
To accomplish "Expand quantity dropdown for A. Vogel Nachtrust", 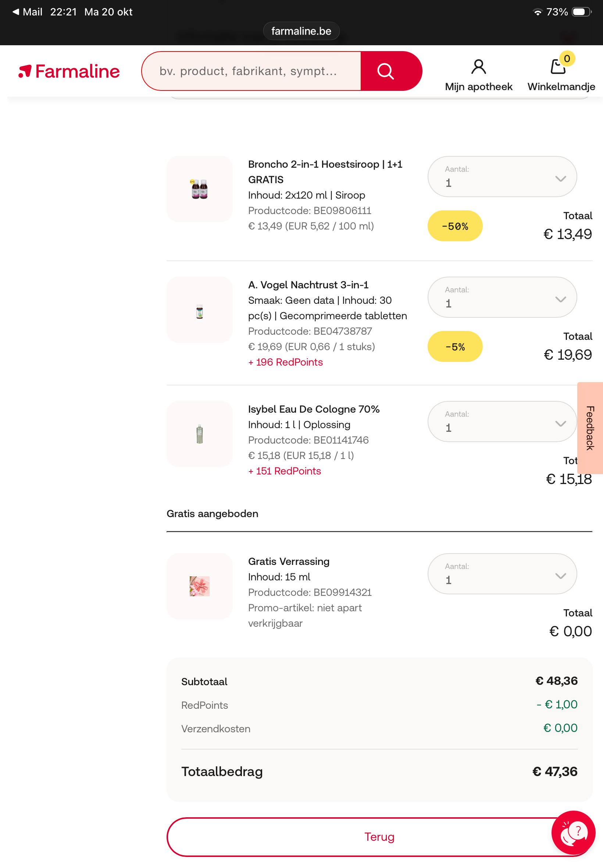I will coord(502,298).
